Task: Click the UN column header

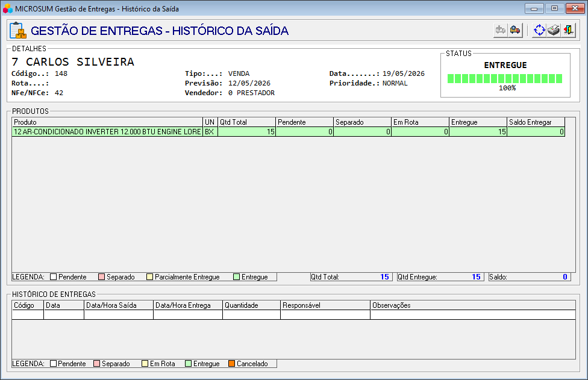Action: 210,122
